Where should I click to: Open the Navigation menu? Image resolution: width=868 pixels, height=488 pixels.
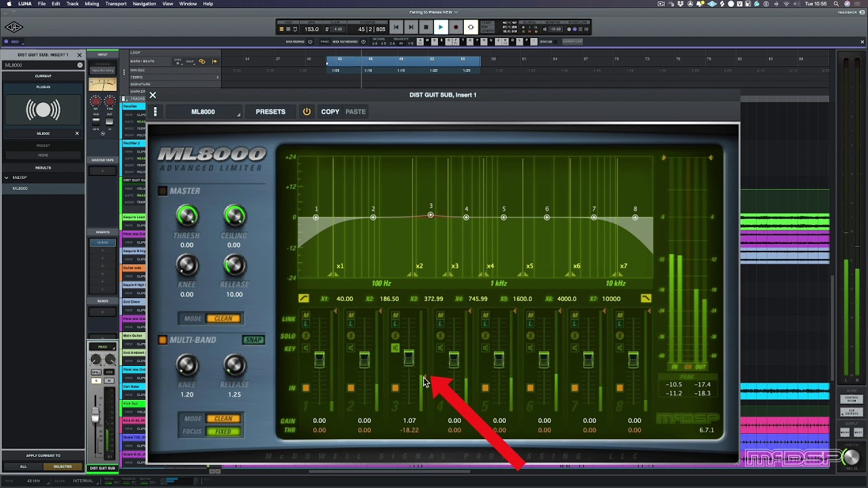(x=144, y=3)
